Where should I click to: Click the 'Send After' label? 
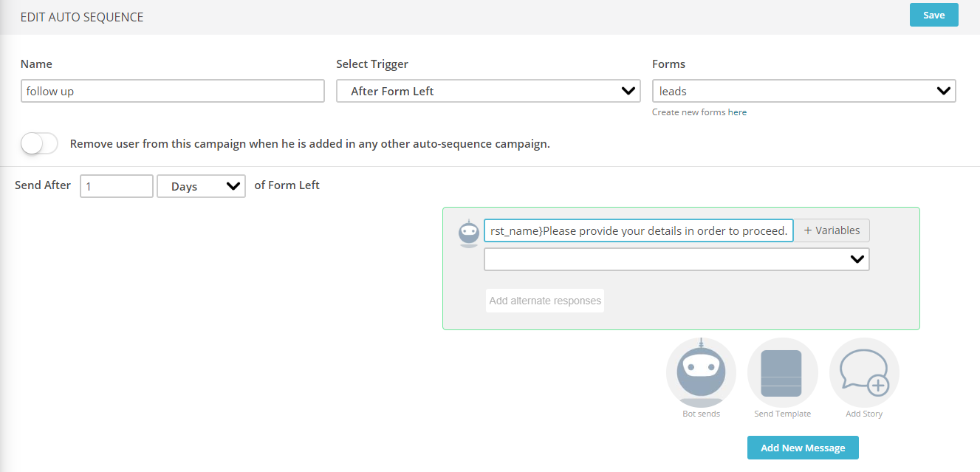[x=43, y=185]
